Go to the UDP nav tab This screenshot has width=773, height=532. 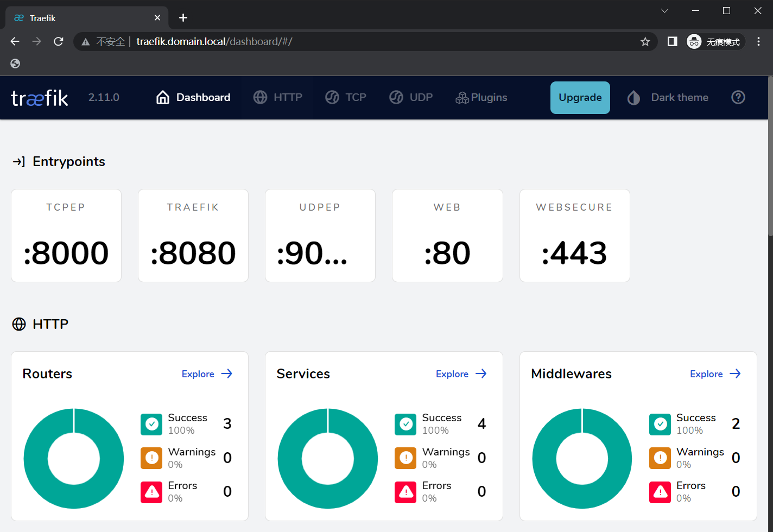click(x=411, y=97)
